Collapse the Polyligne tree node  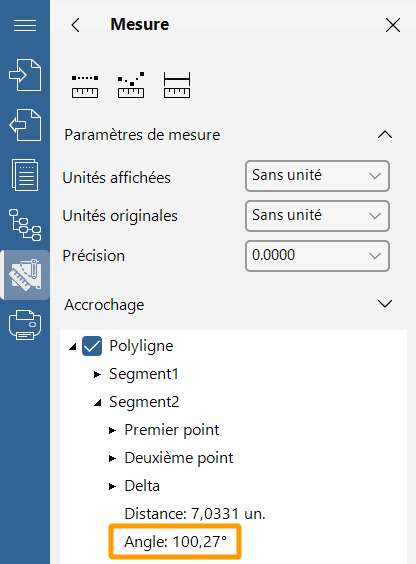[x=73, y=347]
